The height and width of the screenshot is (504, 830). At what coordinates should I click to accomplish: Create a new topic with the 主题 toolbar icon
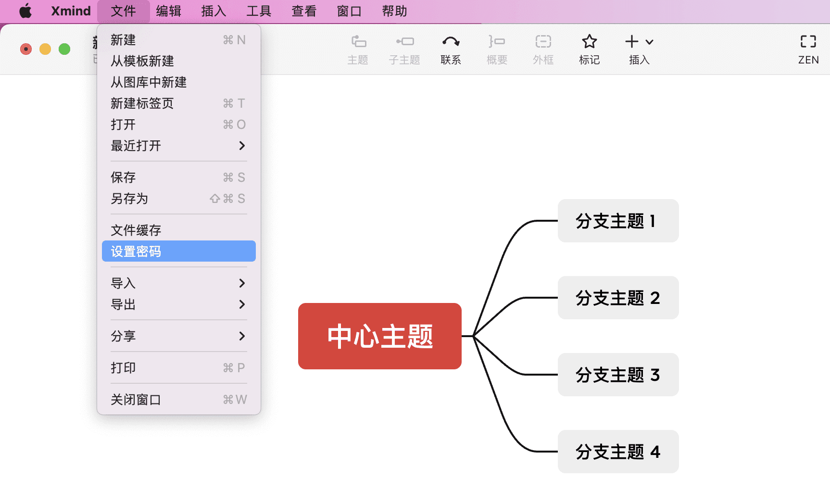[x=358, y=48]
